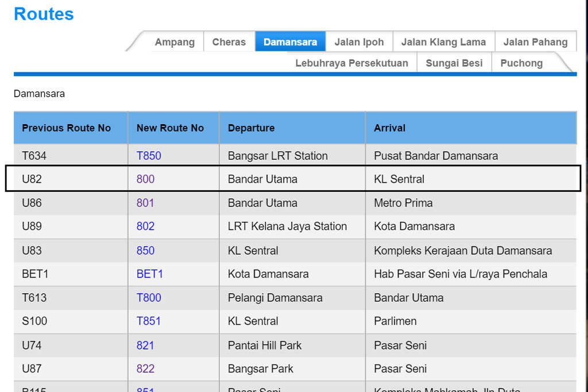Open route T851 link
This screenshot has width=588, height=392.
pyautogui.click(x=149, y=321)
